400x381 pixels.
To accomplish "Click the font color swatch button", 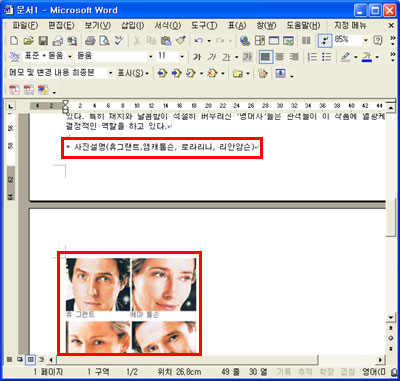I will point(367,57).
